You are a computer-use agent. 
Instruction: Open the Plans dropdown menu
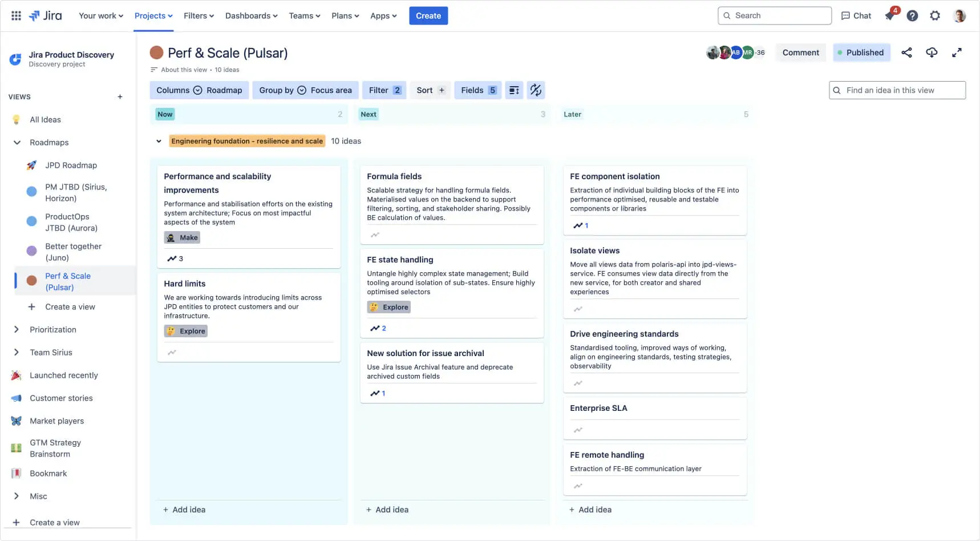[x=345, y=15]
